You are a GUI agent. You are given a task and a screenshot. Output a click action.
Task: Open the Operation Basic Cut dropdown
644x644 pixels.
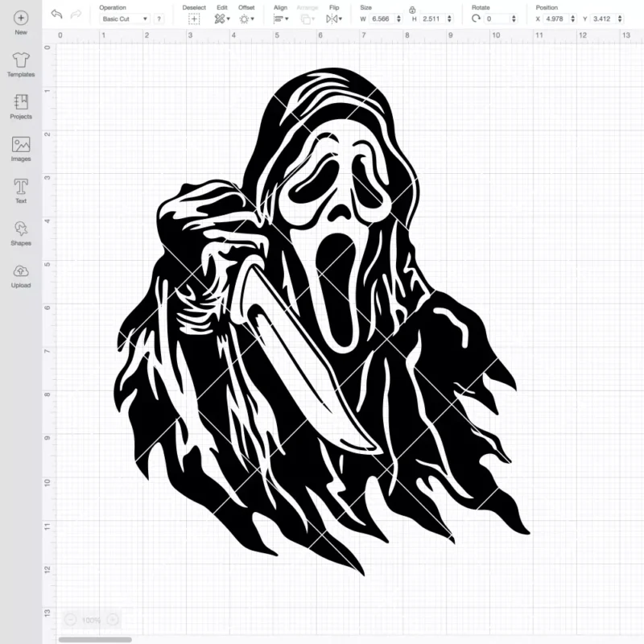[125, 19]
